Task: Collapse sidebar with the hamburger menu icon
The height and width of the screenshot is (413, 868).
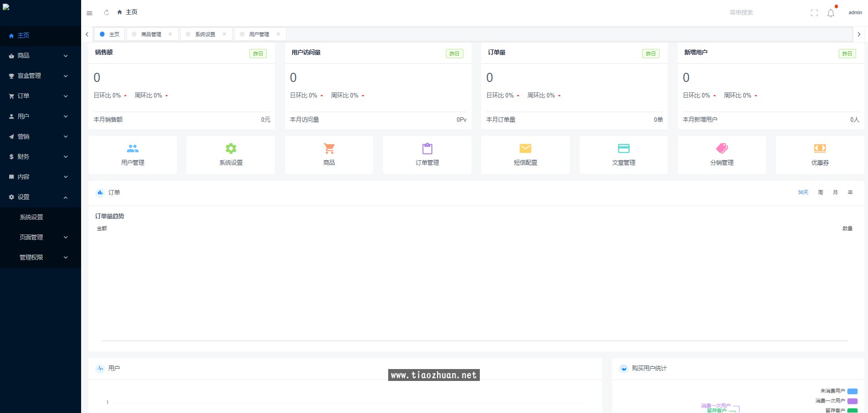Action: 89,13
